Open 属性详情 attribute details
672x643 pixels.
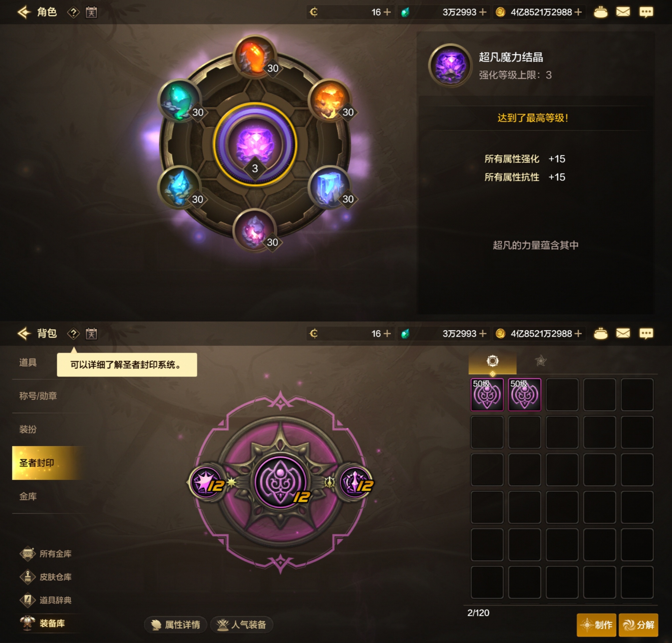tap(176, 624)
